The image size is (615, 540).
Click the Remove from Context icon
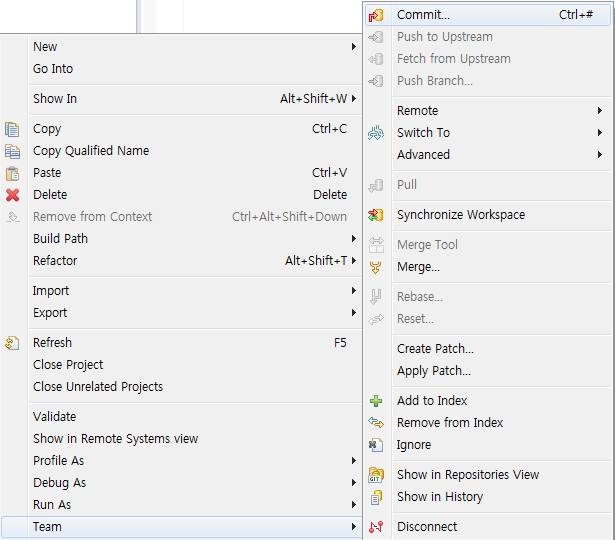13,217
